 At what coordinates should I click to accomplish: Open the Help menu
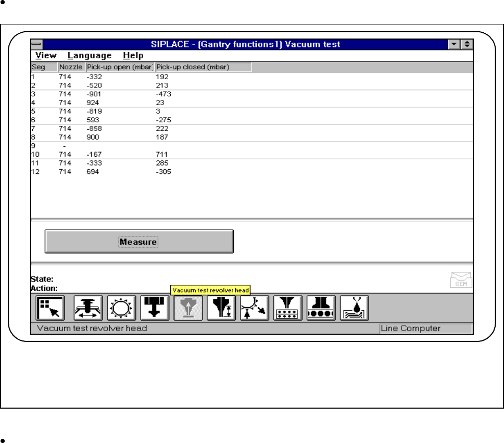pos(133,56)
